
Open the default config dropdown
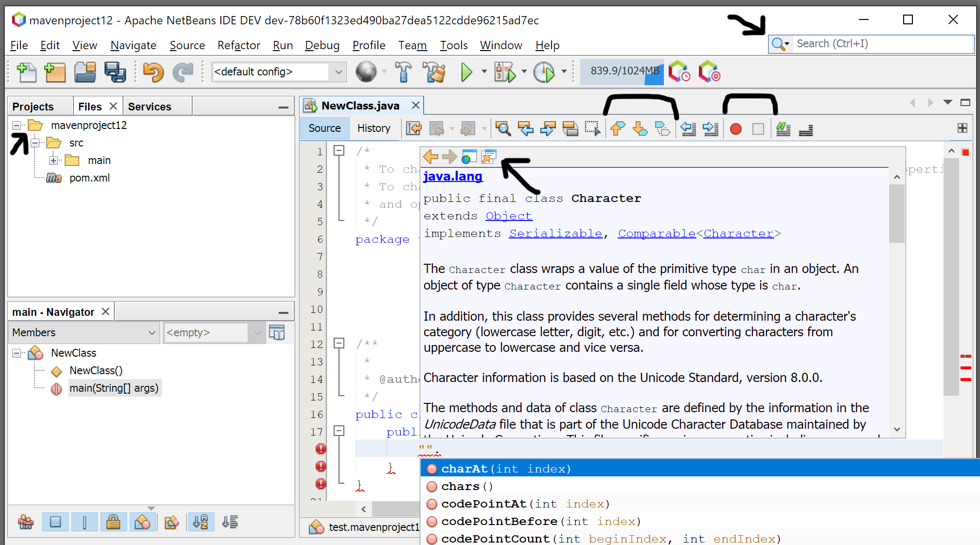tap(338, 72)
